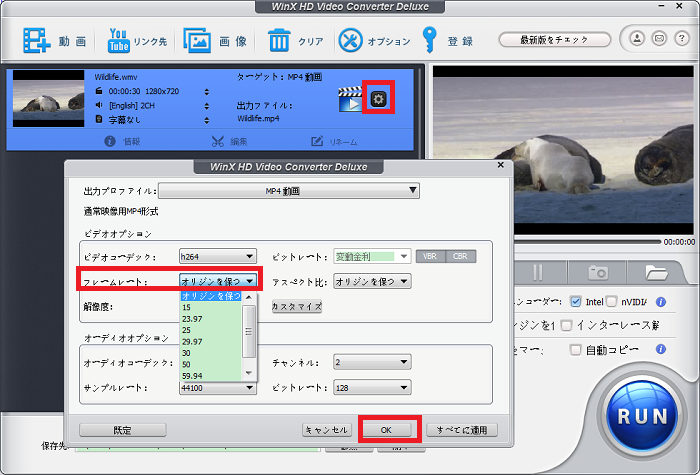Expand the output profile (MP4動画) dropdown
Viewport: 700px width, 475px height.
(x=288, y=191)
